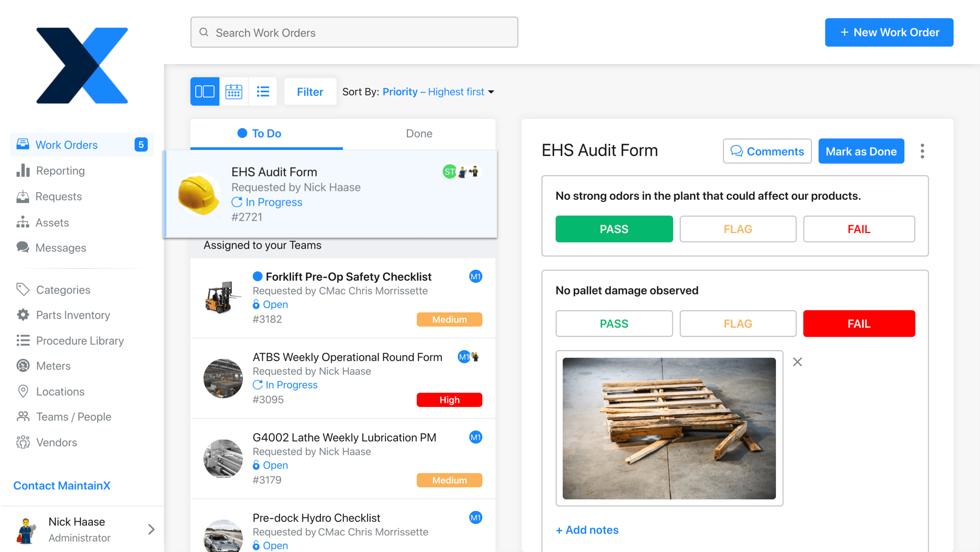
Task: Click High priority tag on #3095
Action: [x=450, y=400]
